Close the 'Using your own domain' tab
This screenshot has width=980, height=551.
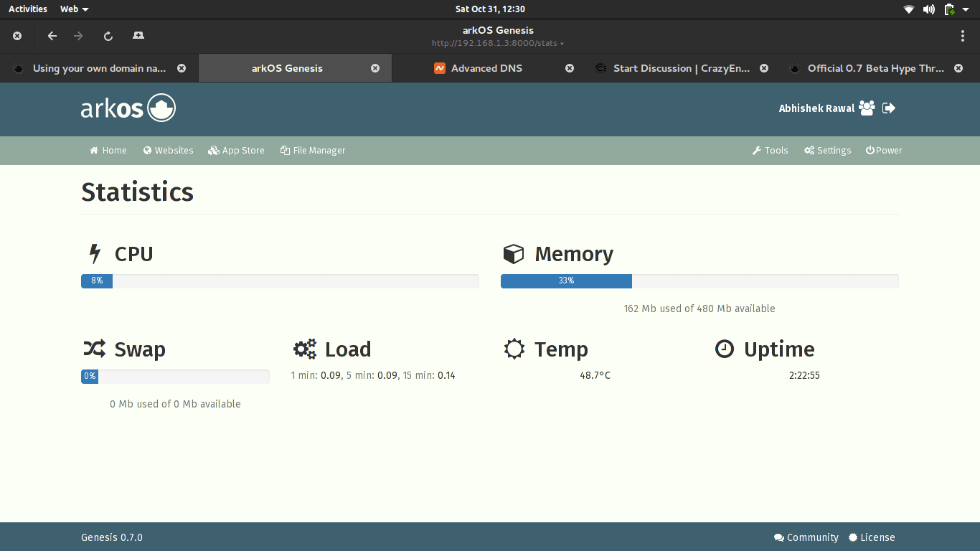click(x=182, y=68)
